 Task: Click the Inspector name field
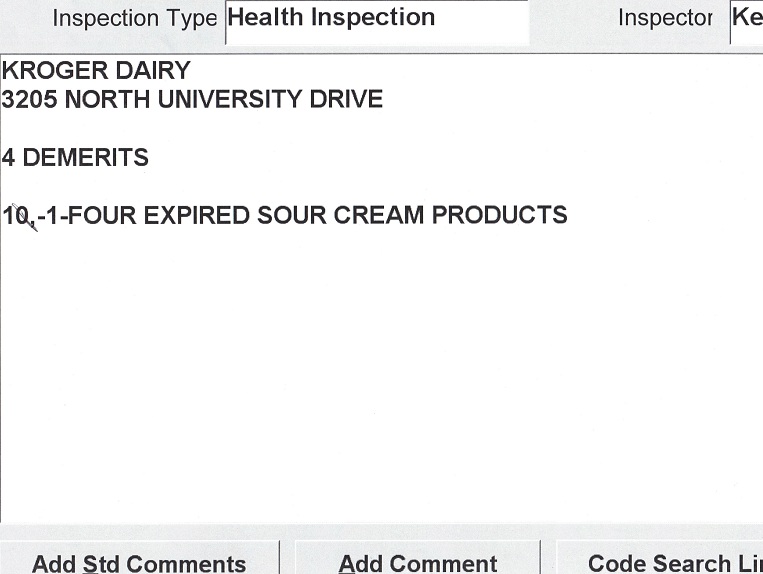[x=746, y=20]
